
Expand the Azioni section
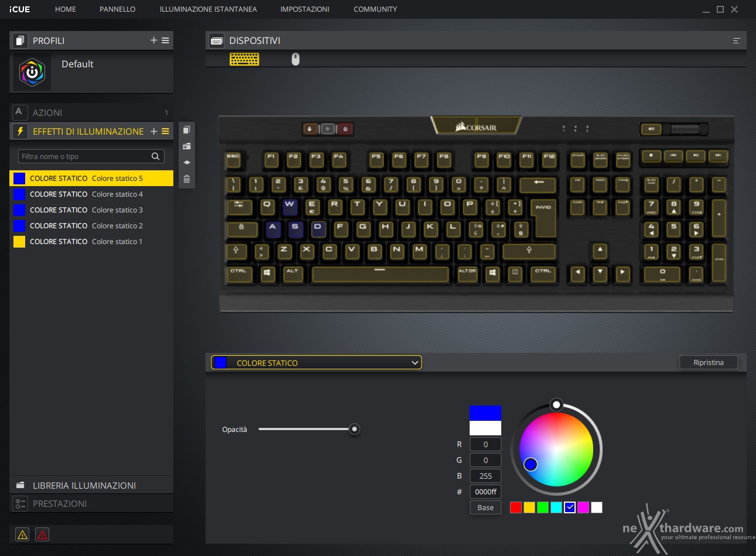pos(91,112)
